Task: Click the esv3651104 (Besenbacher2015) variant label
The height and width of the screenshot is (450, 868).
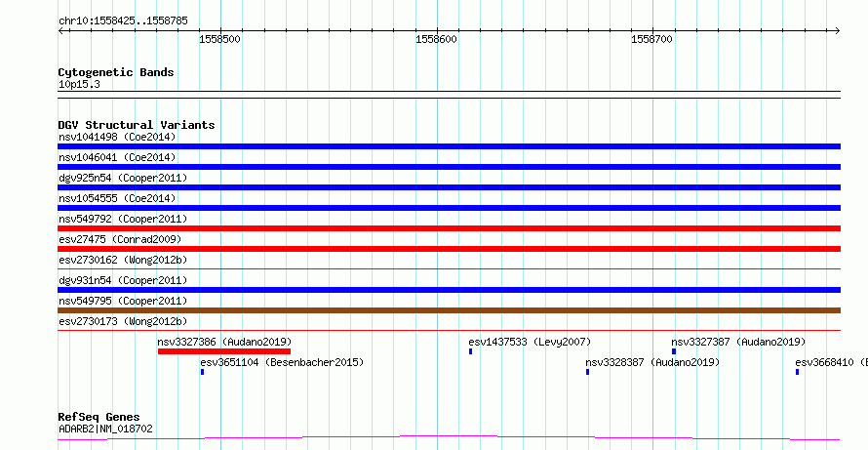Action: tap(282, 362)
